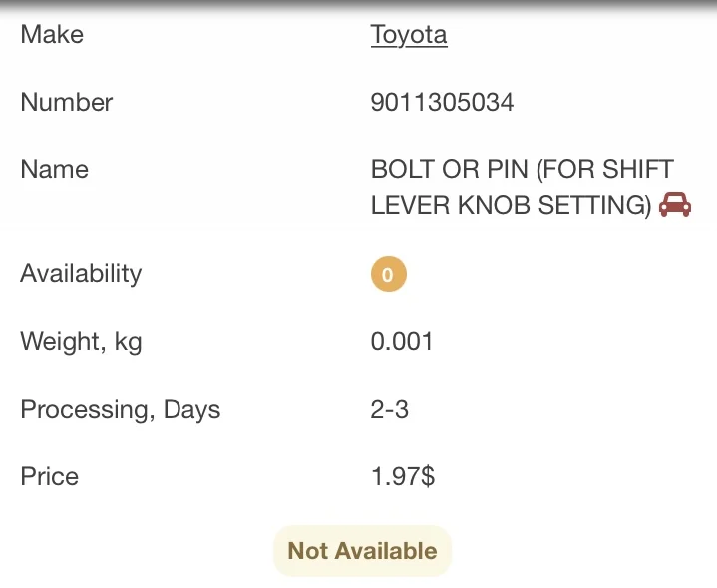This screenshot has height=588, width=717.
Task: Select the 1.97$ price value
Action: coord(403,477)
